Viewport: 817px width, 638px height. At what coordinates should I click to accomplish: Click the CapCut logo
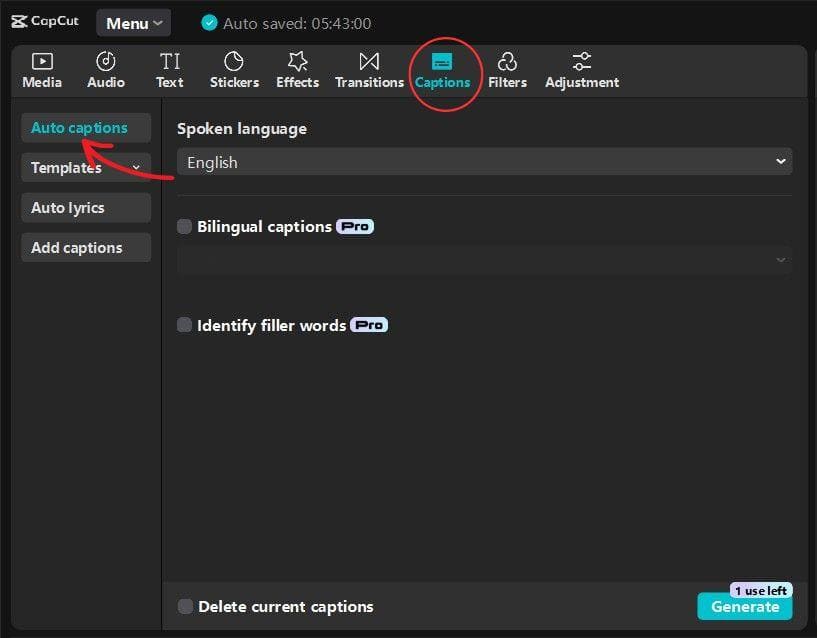point(45,21)
